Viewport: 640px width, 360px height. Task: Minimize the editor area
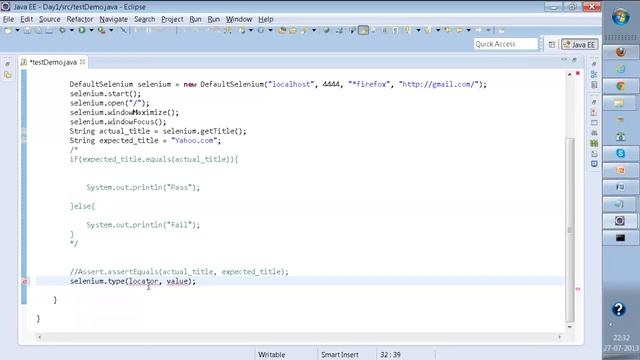pyautogui.click(x=564, y=60)
